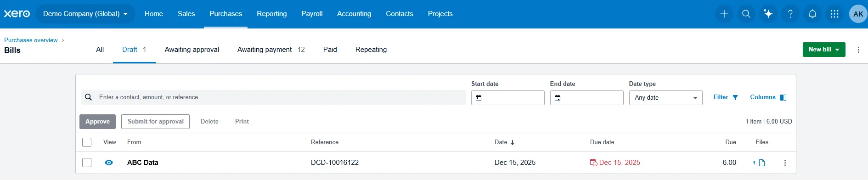Click reference DCD-10016122
868x180 pixels.
pyautogui.click(x=335, y=163)
